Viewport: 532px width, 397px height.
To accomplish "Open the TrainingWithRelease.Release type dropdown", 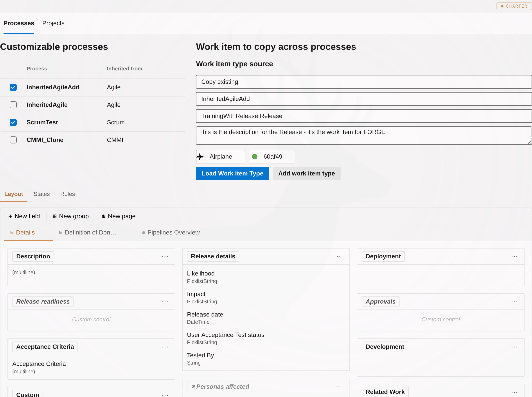I will pyautogui.click(x=364, y=116).
